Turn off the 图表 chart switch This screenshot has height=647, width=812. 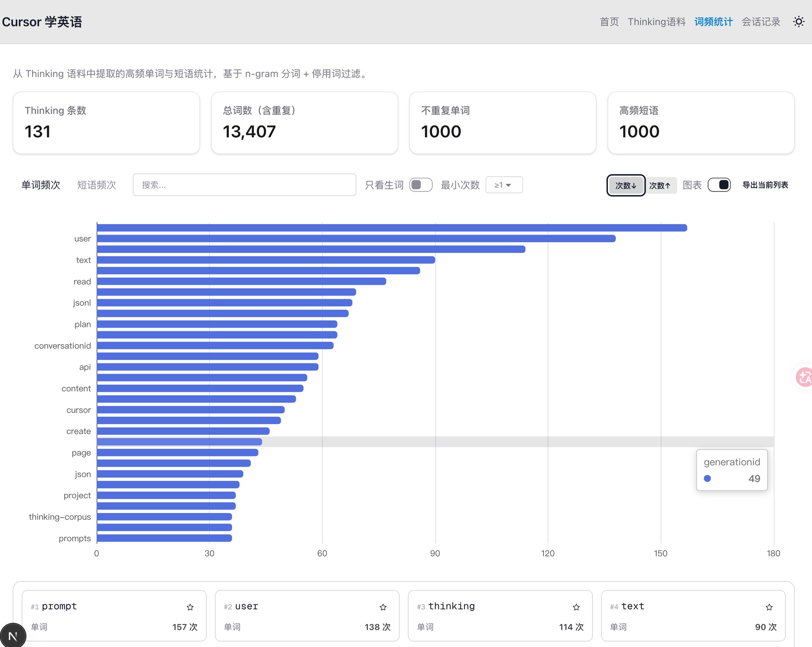pos(719,185)
